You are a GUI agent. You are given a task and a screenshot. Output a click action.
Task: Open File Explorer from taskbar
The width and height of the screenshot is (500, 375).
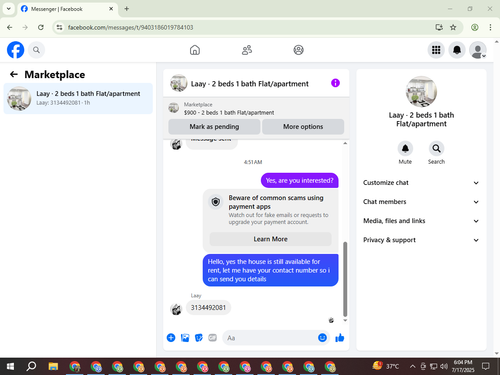pos(53,366)
